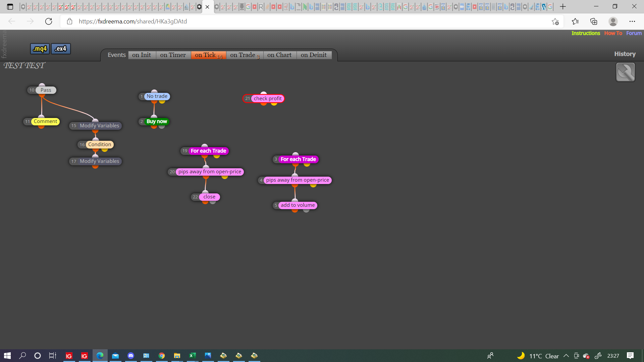Download the .ex4 compiled file
This screenshot has width=644, height=362.
tap(61, 49)
